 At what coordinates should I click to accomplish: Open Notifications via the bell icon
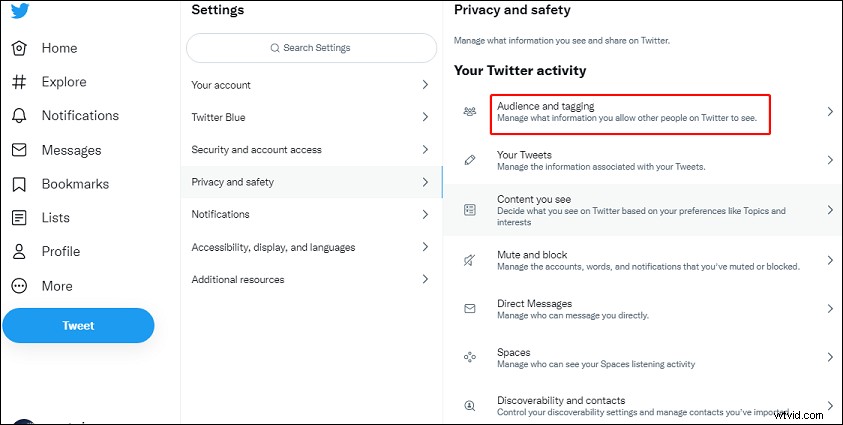19,116
